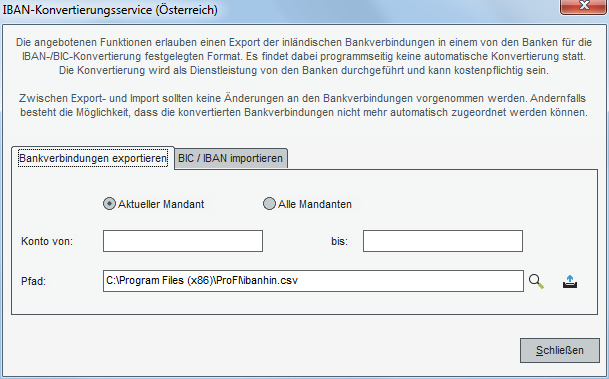This screenshot has height=379, width=609.
Task: Click the sentence 'Die Konvertierung wird als Dienstleistung'
Action: (304, 71)
